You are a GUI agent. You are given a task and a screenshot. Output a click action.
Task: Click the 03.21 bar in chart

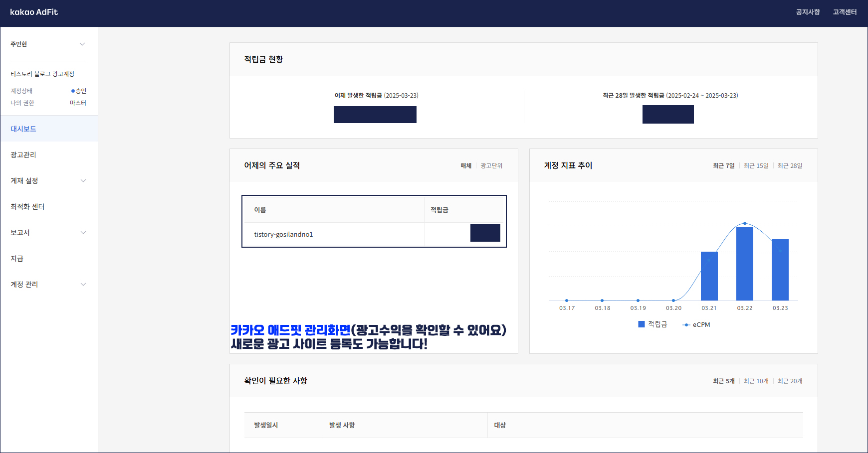pos(709,276)
